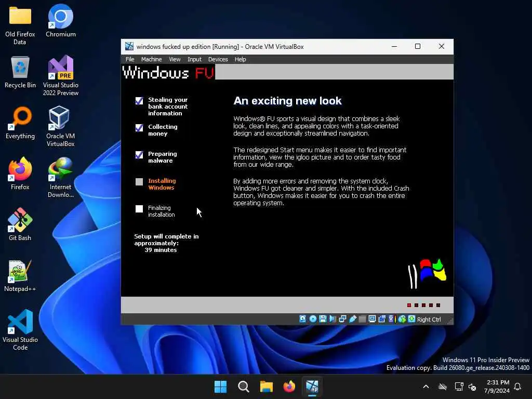Open the network status tray icon

coord(459,387)
